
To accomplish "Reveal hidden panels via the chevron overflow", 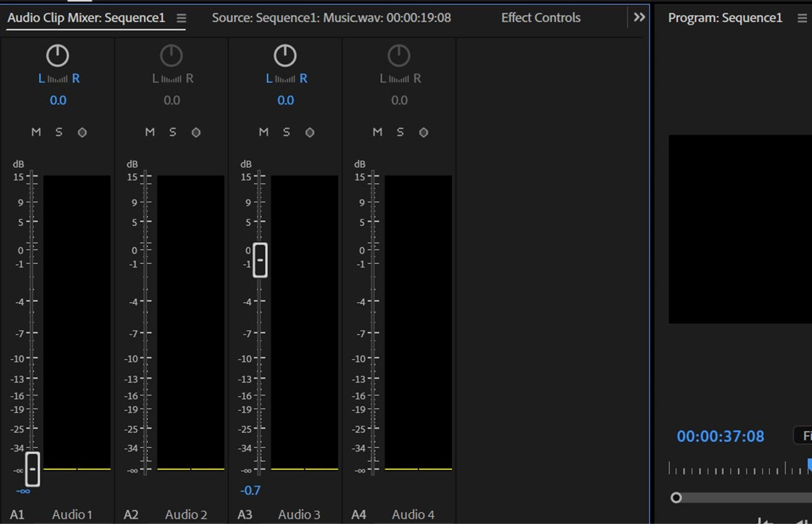I will pyautogui.click(x=639, y=17).
